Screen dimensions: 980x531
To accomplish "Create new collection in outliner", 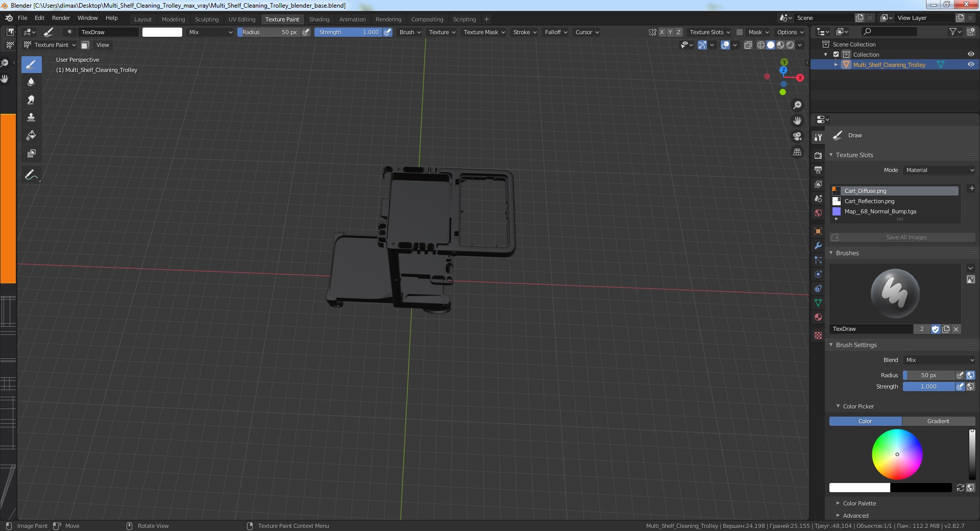I will pyautogui.click(x=971, y=32).
